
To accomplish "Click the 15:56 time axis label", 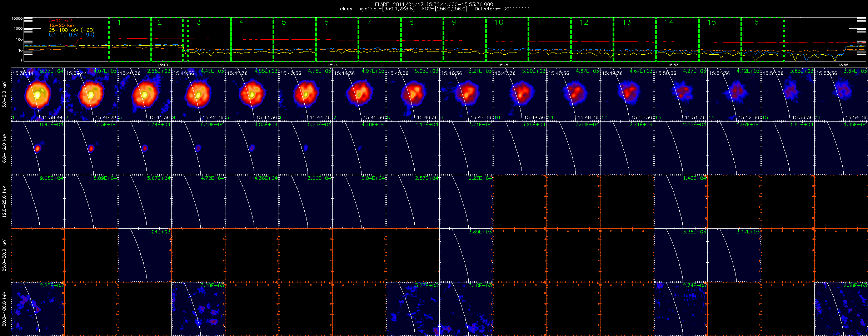I will 843,65.
